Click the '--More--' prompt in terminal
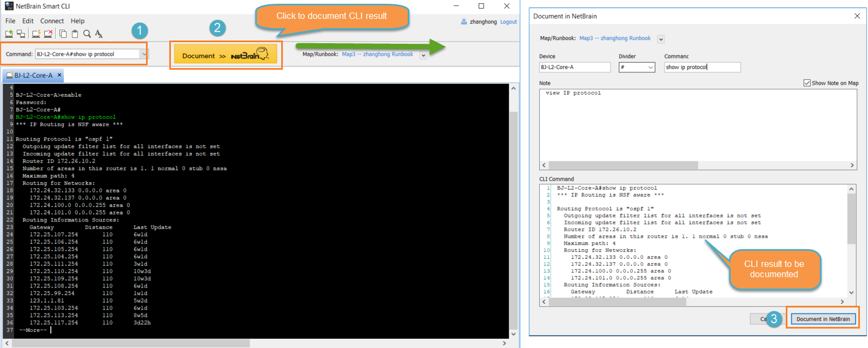The image size is (868, 348). [33, 330]
